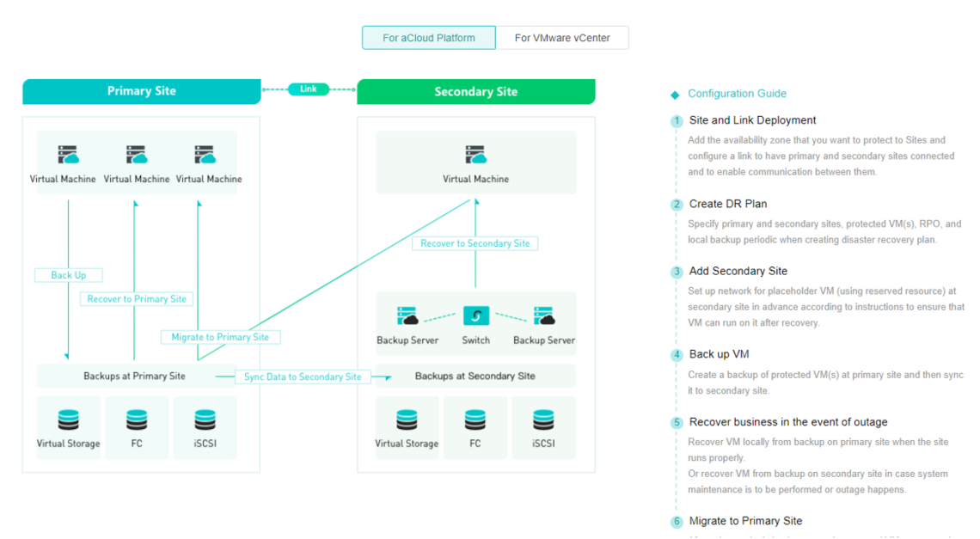Click the Backups at Secondary Site bar

[475, 376]
